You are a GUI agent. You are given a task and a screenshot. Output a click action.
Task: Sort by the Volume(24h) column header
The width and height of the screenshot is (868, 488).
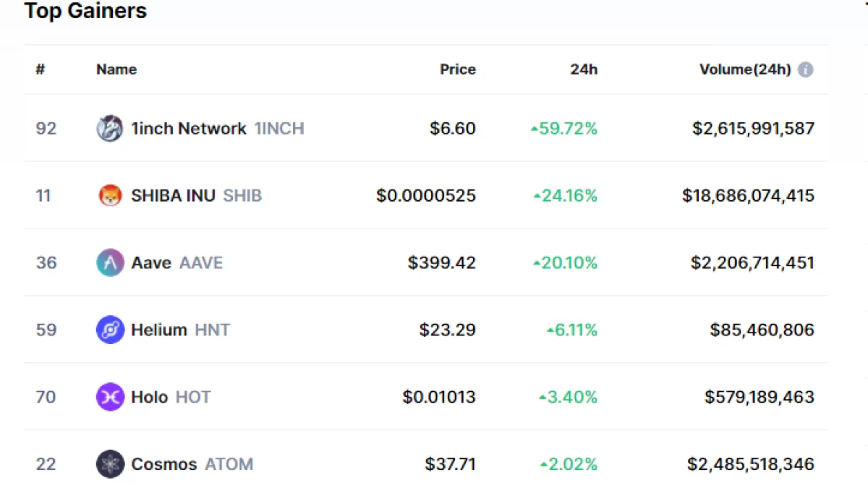point(744,69)
